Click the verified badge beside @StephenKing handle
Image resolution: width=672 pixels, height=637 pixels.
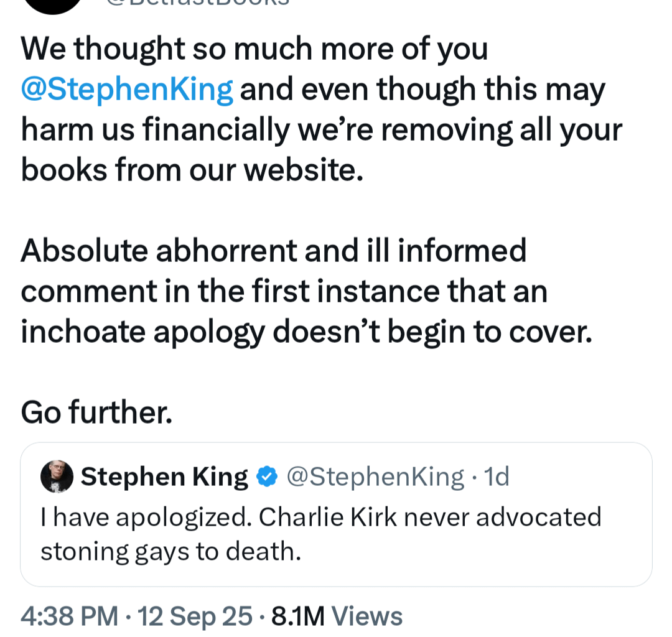(x=266, y=477)
